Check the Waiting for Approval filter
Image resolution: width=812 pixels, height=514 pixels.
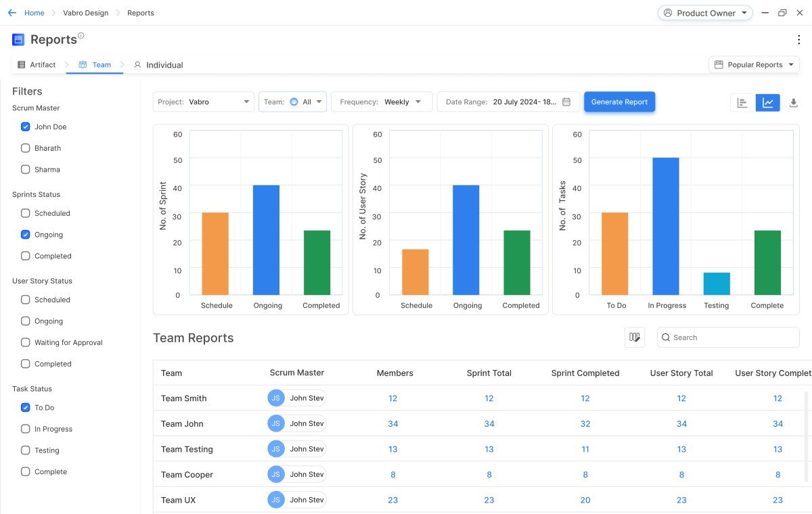pos(26,343)
